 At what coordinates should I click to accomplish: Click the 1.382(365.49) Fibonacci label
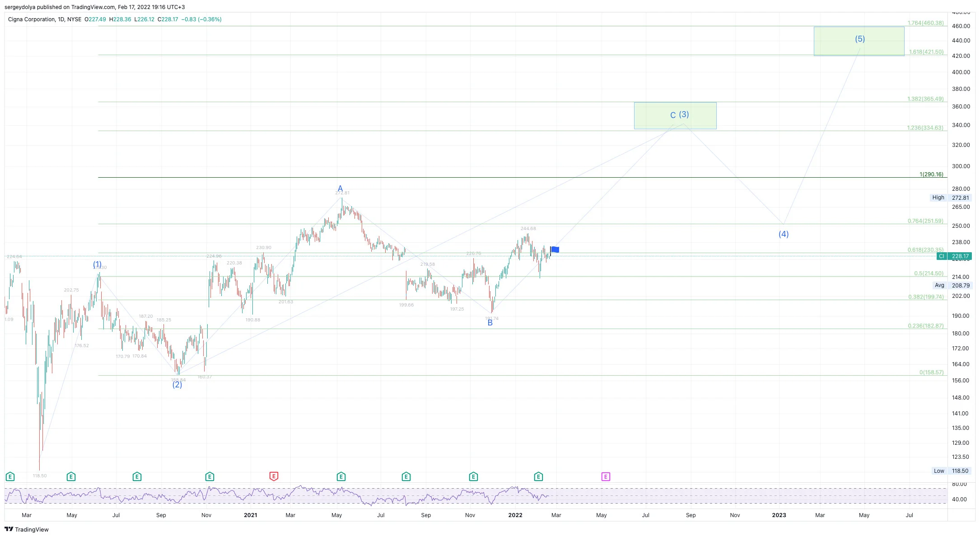[x=925, y=99]
